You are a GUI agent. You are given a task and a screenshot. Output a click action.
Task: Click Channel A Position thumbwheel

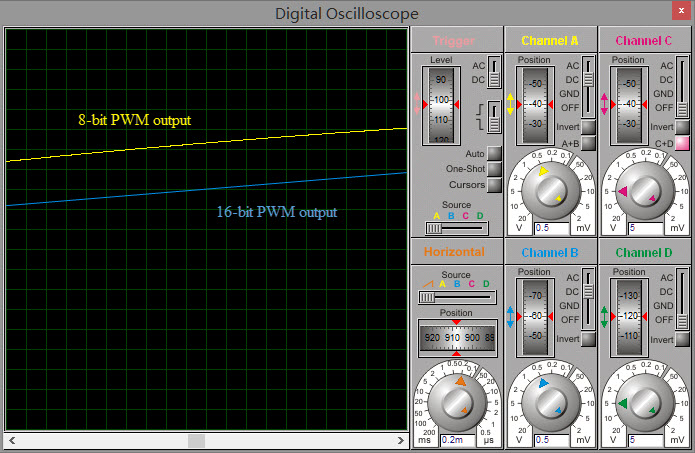click(535, 105)
